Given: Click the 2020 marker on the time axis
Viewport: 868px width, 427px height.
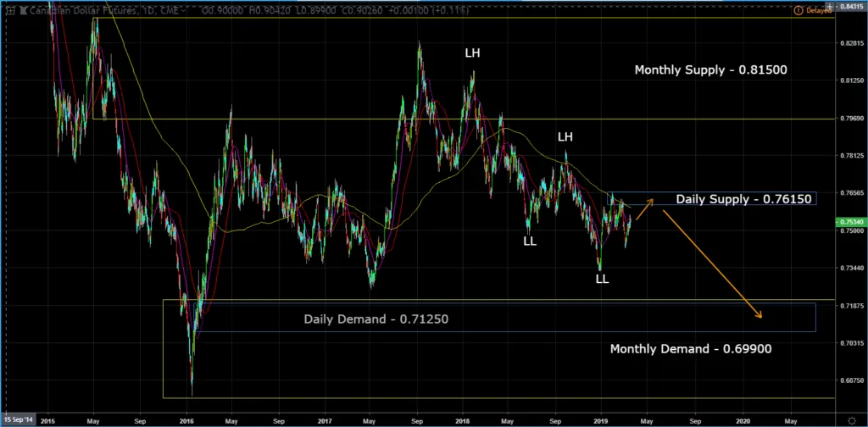Looking at the screenshot, I should [x=743, y=419].
